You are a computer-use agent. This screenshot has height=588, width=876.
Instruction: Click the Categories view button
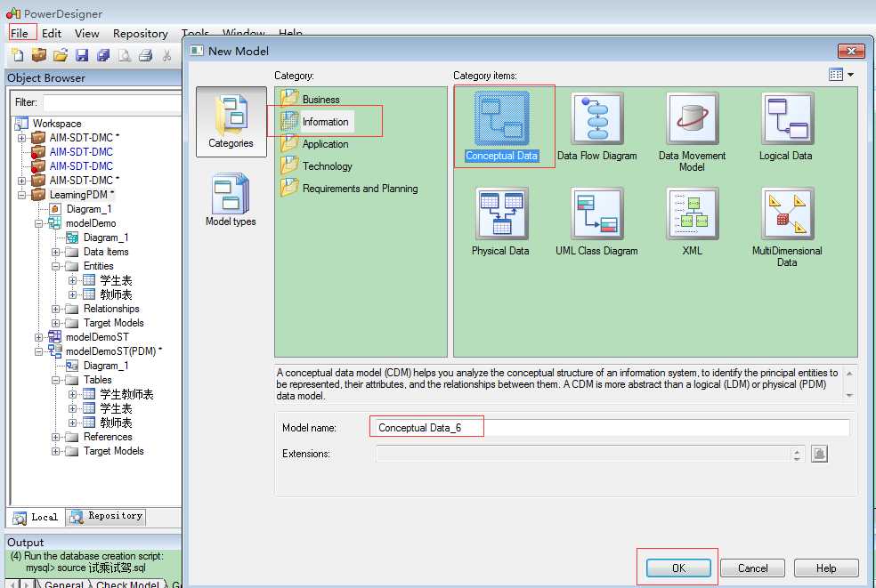pyautogui.click(x=231, y=122)
